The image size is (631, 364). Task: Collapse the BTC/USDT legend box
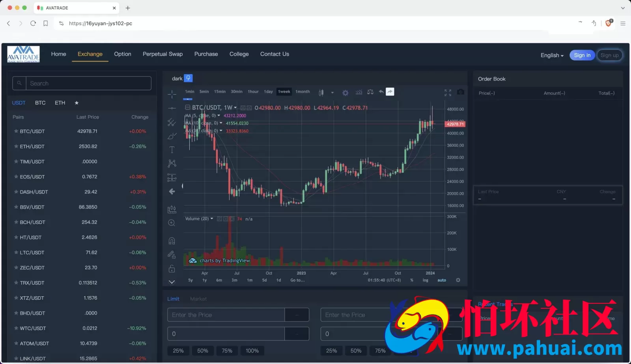pyautogui.click(x=188, y=107)
